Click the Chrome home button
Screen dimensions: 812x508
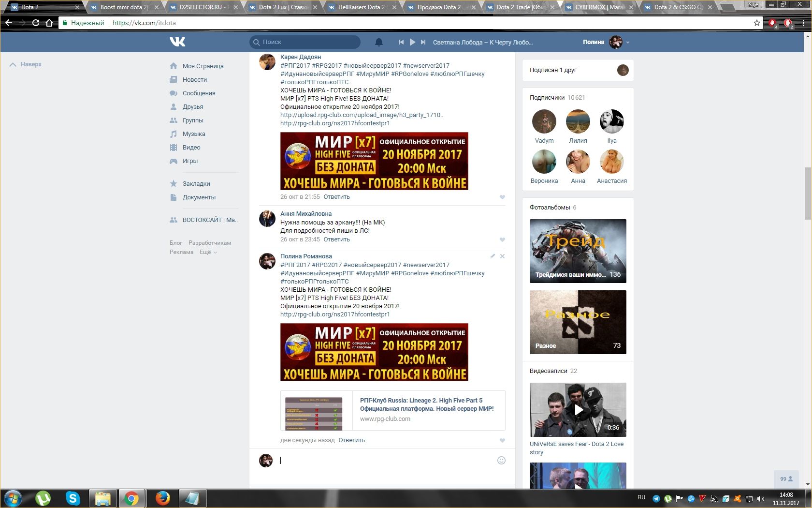coord(49,23)
